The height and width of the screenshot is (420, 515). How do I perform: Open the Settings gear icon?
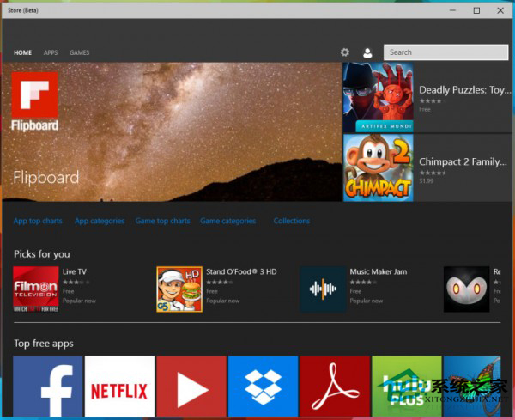(x=345, y=52)
